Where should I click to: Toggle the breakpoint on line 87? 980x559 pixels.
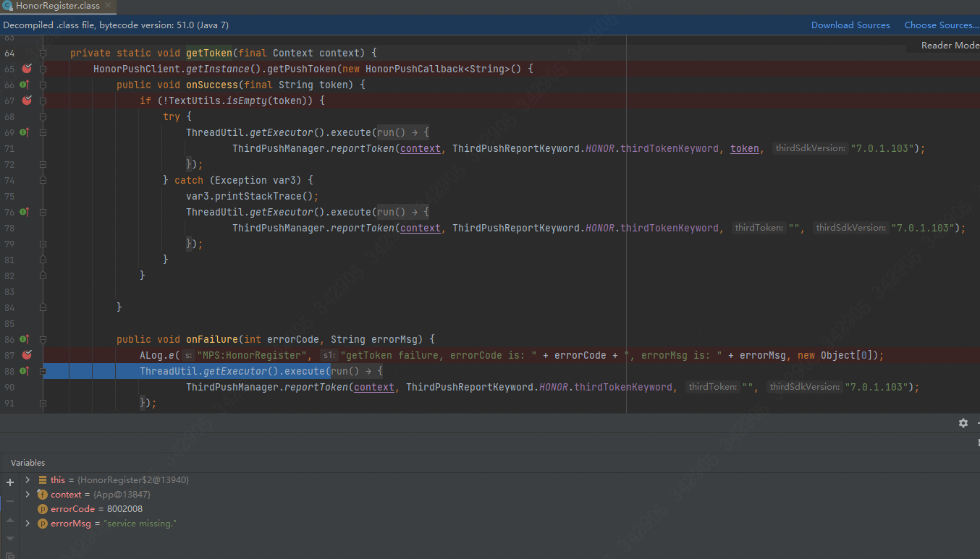[x=27, y=355]
